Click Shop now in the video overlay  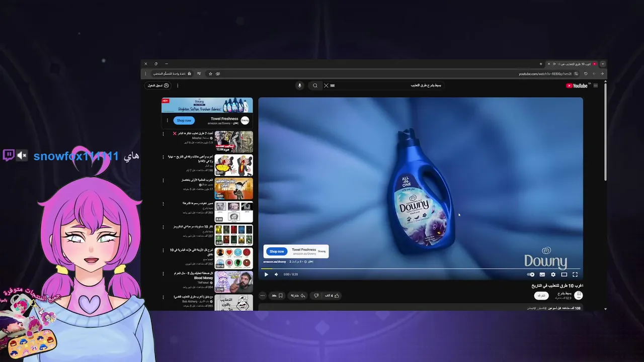pos(277,251)
